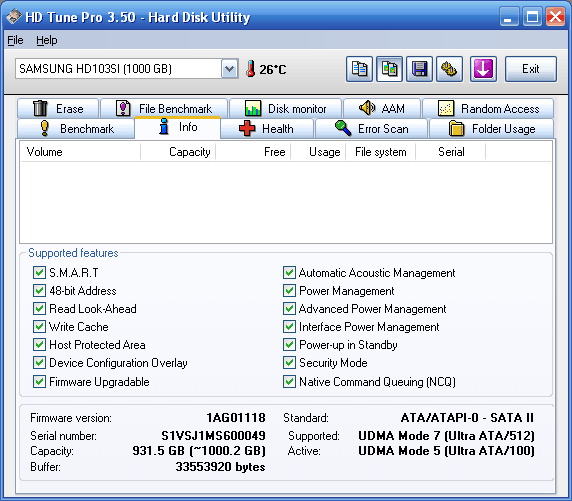572x501 pixels.
Task: Switch to the Folder Usage tab
Action: pyautogui.click(x=491, y=128)
